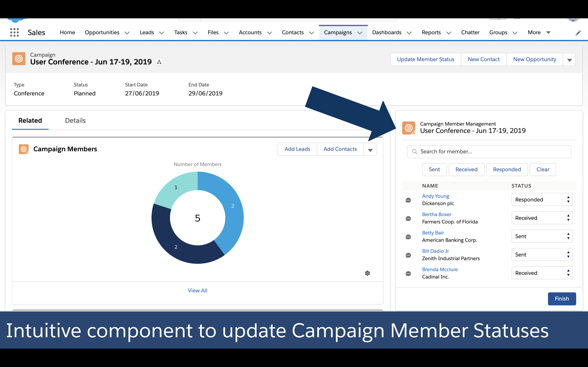
Task: Click the Related tab in campaign record
Action: pyautogui.click(x=30, y=120)
